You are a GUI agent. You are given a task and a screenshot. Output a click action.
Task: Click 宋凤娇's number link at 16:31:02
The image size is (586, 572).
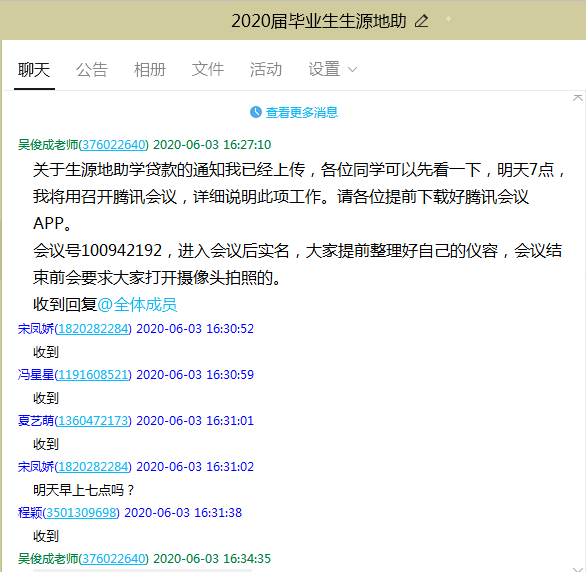tap(93, 467)
